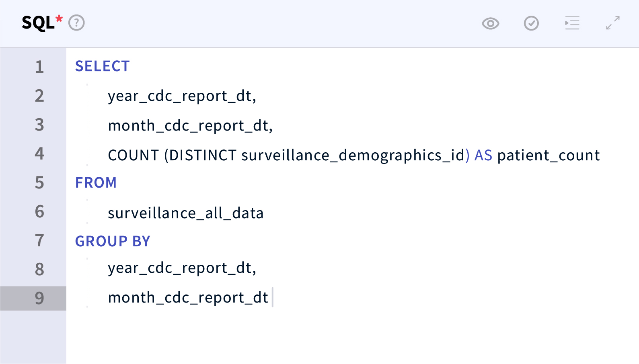This screenshot has width=639, height=364.
Task: Click the patient_count alias
Action: coord(549,155)
